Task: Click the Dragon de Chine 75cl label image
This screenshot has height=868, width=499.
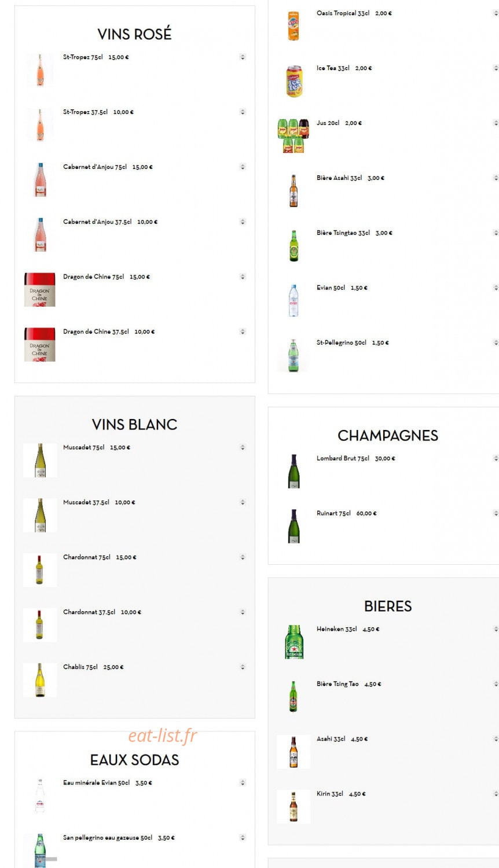Action: pyautogui.click(x=40, y=289)
